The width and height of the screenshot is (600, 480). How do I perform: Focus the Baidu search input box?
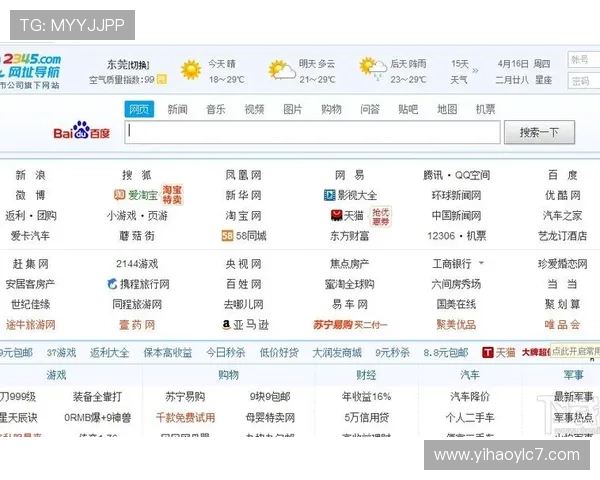pyautogui.click(x=312, y=132)
